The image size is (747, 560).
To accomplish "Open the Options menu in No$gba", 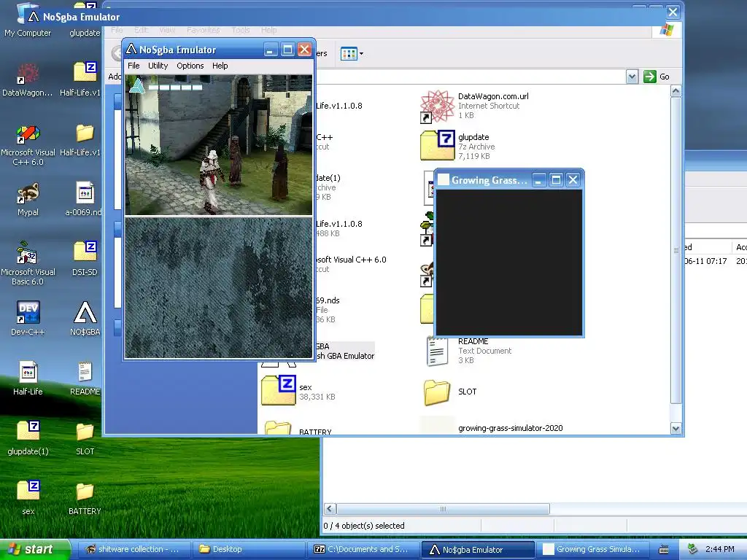I will [190, 66].
